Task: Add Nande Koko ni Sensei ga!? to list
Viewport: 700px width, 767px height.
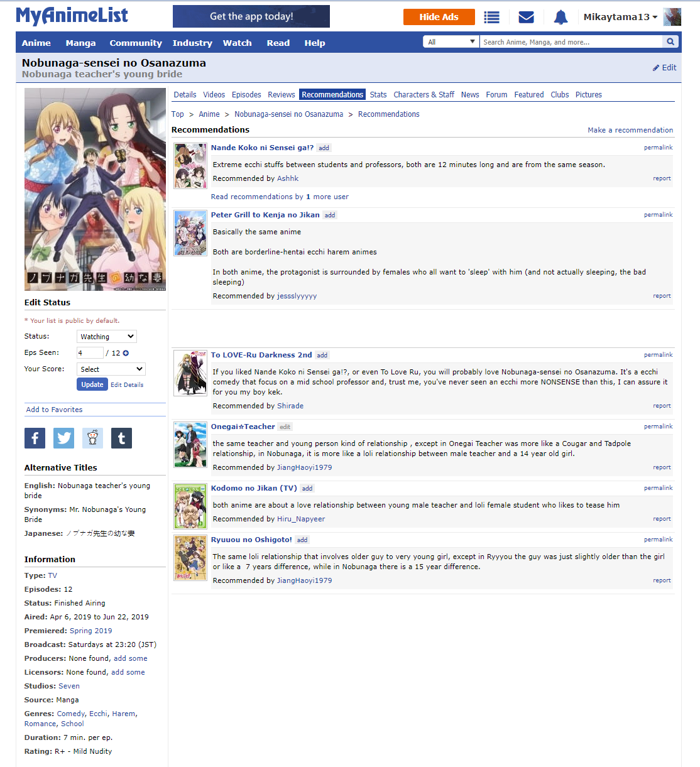Action: tap(324, 148)
